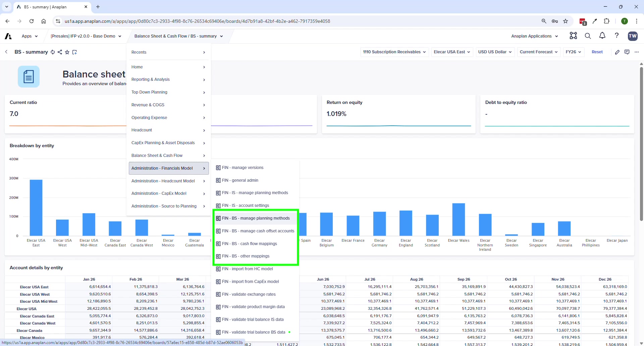This screenshot has height=346, width=644.
Task: Open the notifications bell
Action: (x=602, y=36)
